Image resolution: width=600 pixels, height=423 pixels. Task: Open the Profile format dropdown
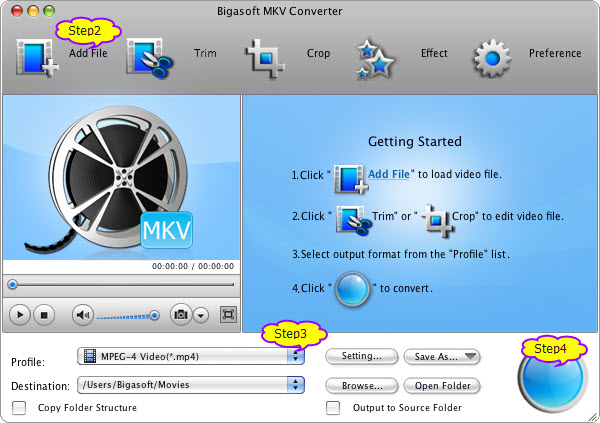[191, 356]
